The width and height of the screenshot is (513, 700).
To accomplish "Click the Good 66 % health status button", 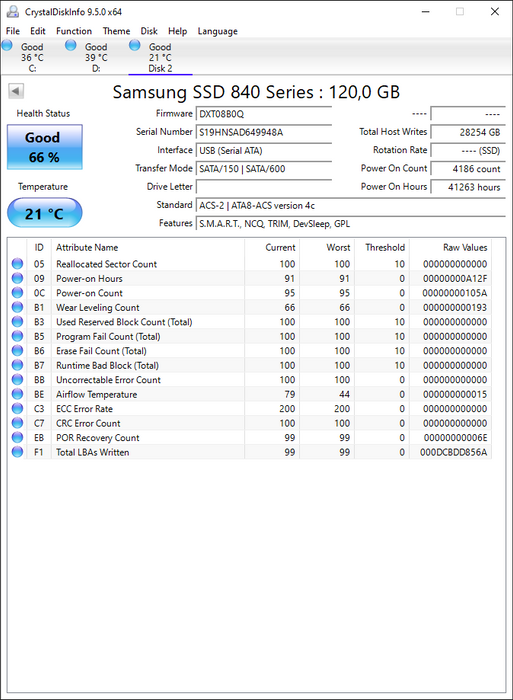I will click(45, 147).
